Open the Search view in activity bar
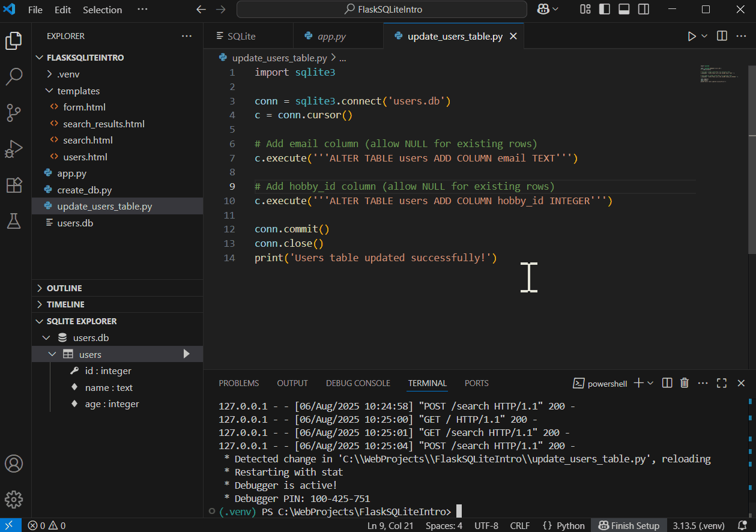This screenshot has width=756, height=532. (14, 76)
